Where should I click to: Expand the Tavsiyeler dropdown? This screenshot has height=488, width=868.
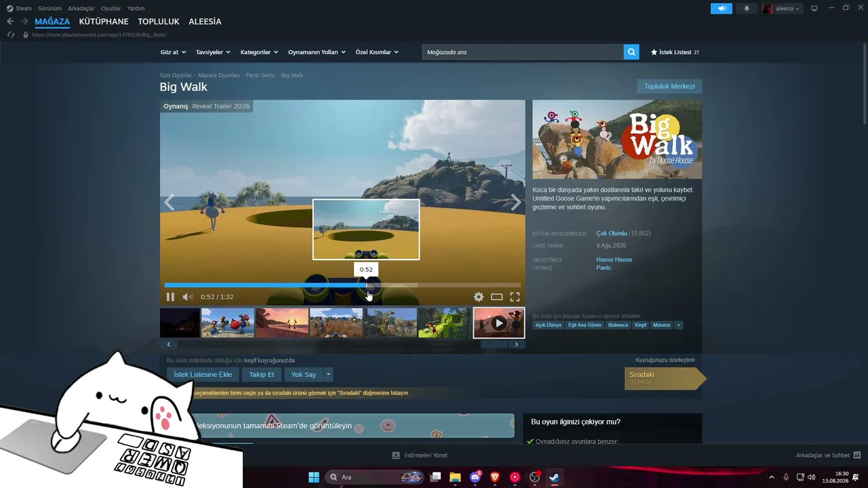[x=213, y=52]
